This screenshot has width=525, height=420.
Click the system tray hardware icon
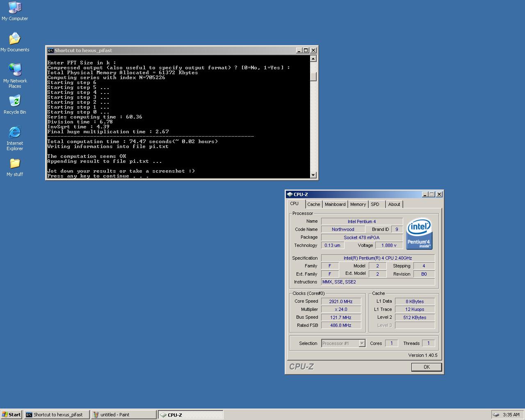coord(495,415)
